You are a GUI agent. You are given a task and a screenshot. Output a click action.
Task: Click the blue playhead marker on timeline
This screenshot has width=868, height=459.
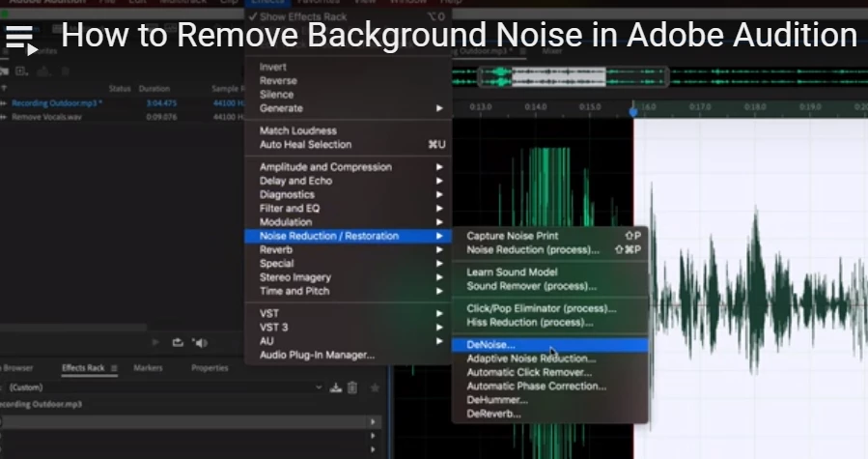pos(633,111)
